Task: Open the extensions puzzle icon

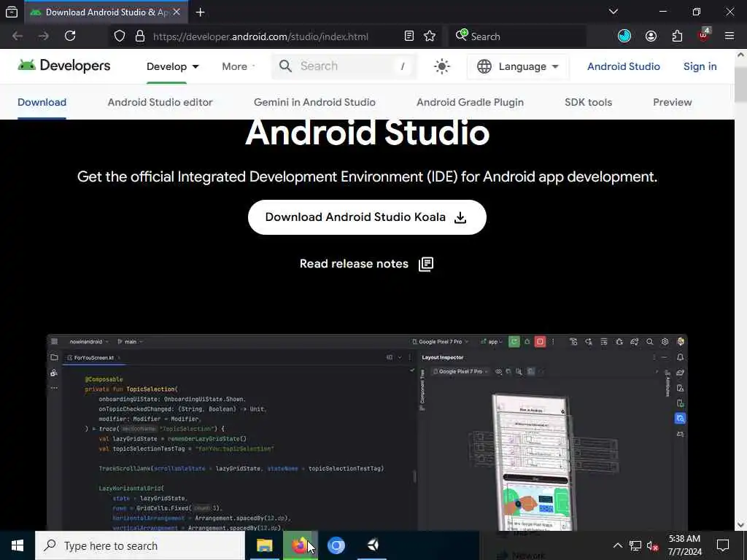Action: click(x=677, y=36)
